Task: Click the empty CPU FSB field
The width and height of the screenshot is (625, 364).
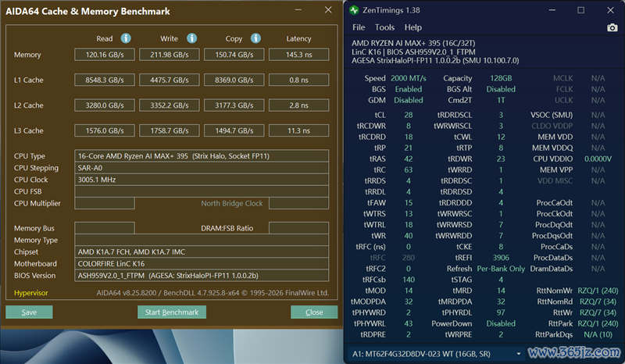Action: [202, 191]
